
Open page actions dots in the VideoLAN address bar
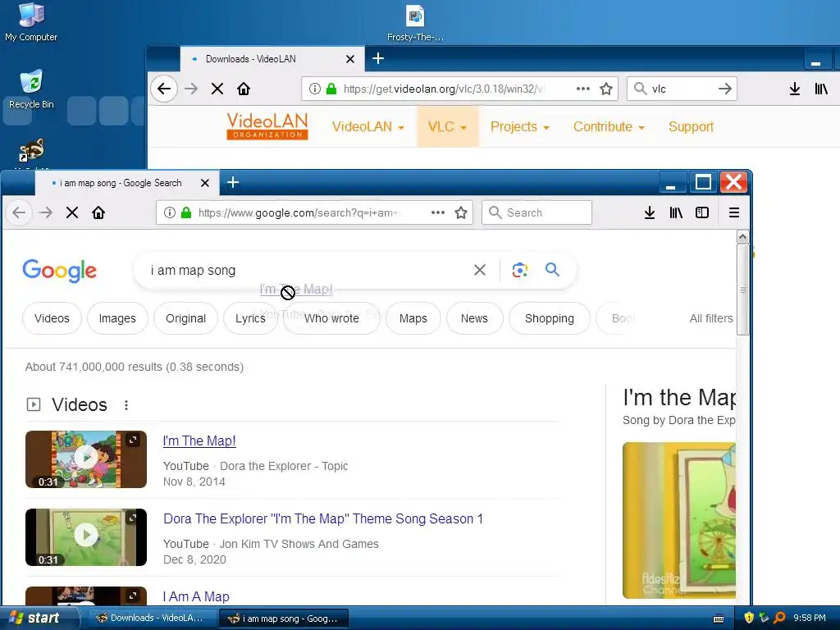point(583,89)
